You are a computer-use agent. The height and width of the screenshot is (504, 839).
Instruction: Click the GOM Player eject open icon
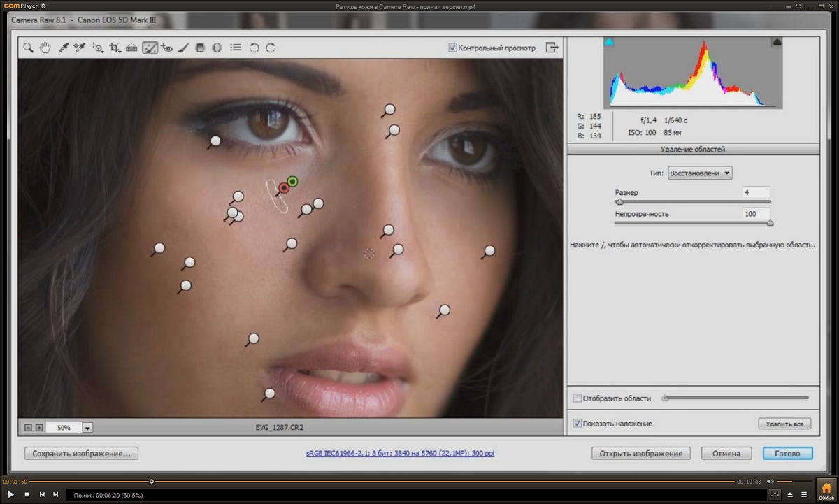pos(789,494)
